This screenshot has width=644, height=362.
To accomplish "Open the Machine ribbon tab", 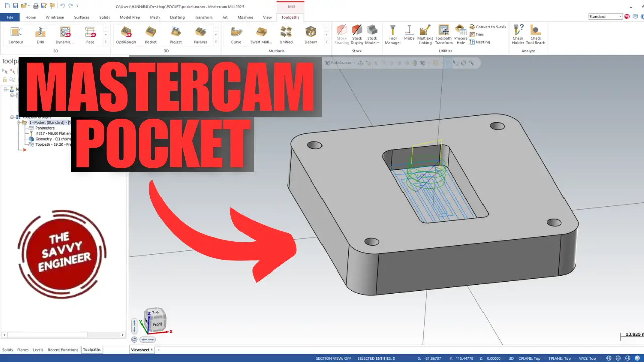I will coord(246,17).
